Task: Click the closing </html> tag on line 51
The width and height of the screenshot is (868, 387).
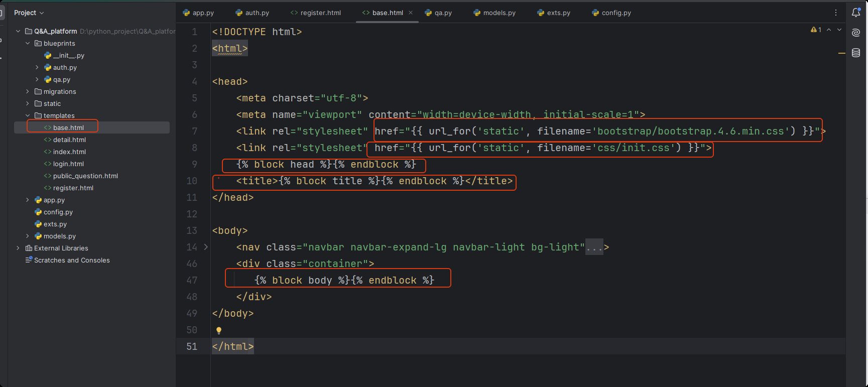Action: (x=233, y=346)
